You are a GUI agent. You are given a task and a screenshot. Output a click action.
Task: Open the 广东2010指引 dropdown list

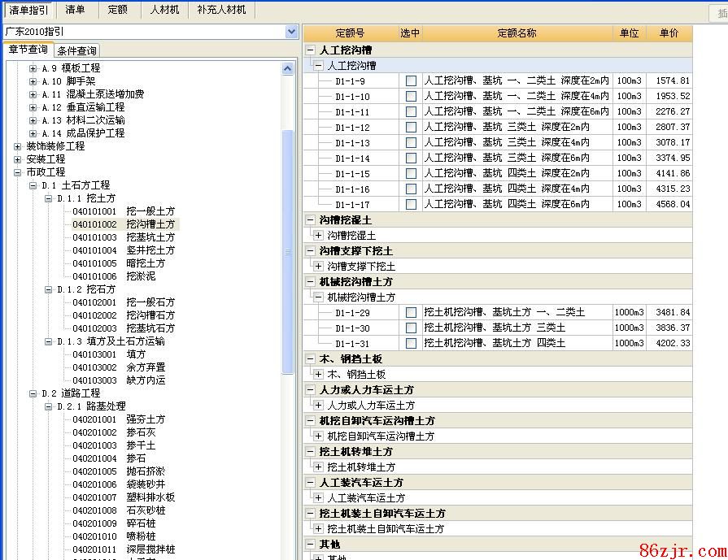click(x=292, y=32)
